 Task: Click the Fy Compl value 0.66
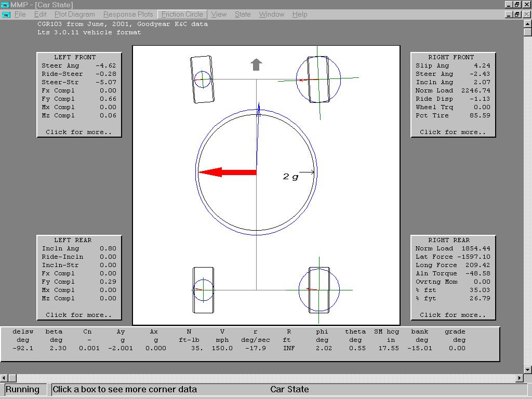[108, 99]
